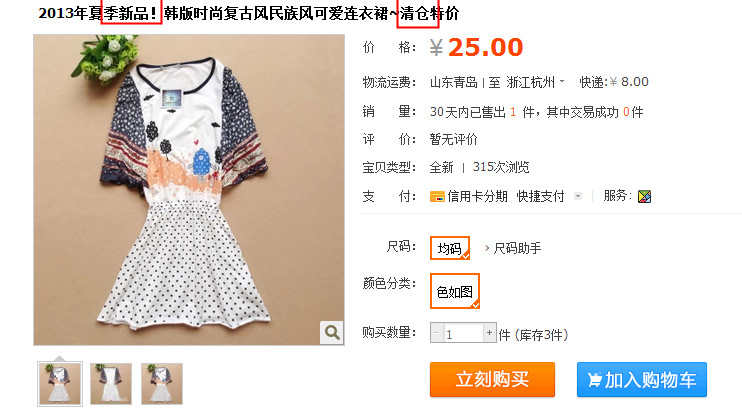Click the 快捷支付 payment link
Image resolution: width=742 pixels, height=414 pixels.
(540, 196)
